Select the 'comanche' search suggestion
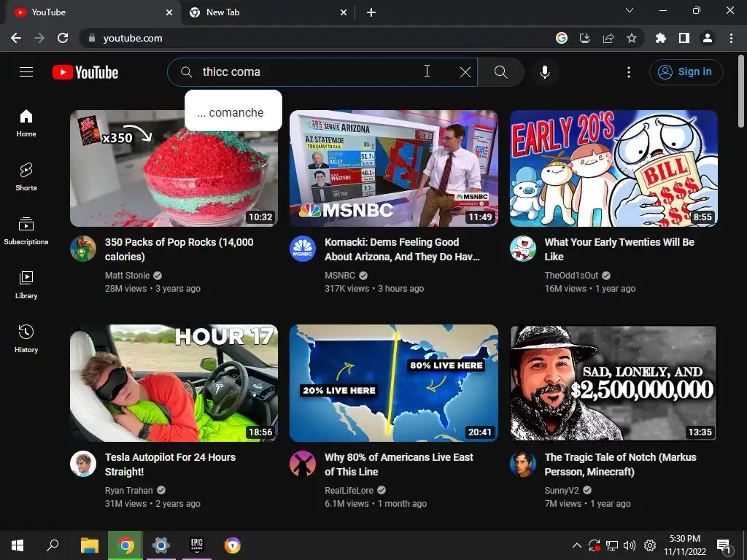The width and height of the screenshot is (747, 560). tap(233, 112)
